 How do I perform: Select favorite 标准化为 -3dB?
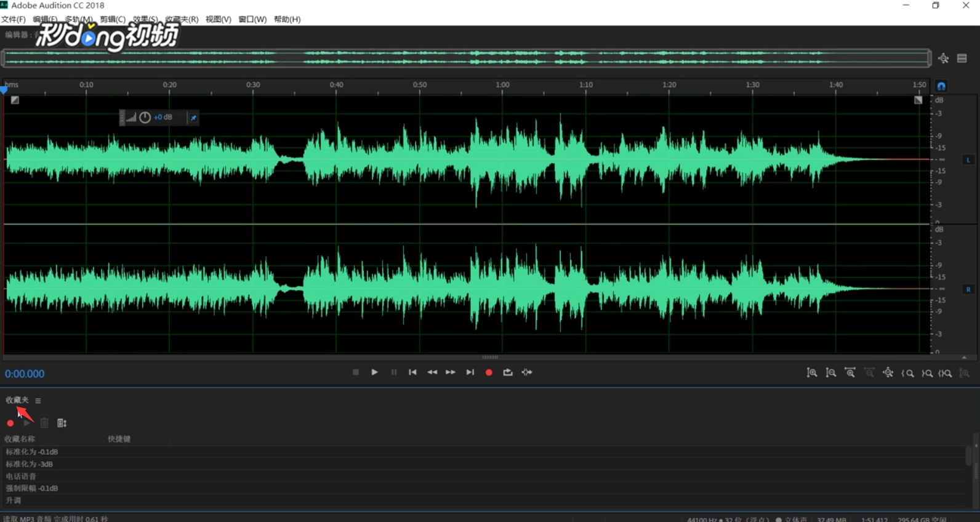[484, 464]
